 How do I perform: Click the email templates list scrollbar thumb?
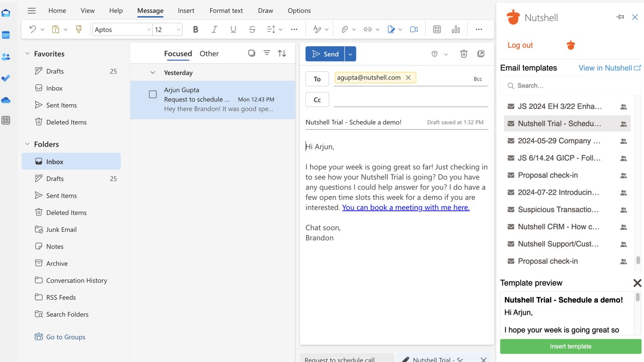(x=638, y=260)
